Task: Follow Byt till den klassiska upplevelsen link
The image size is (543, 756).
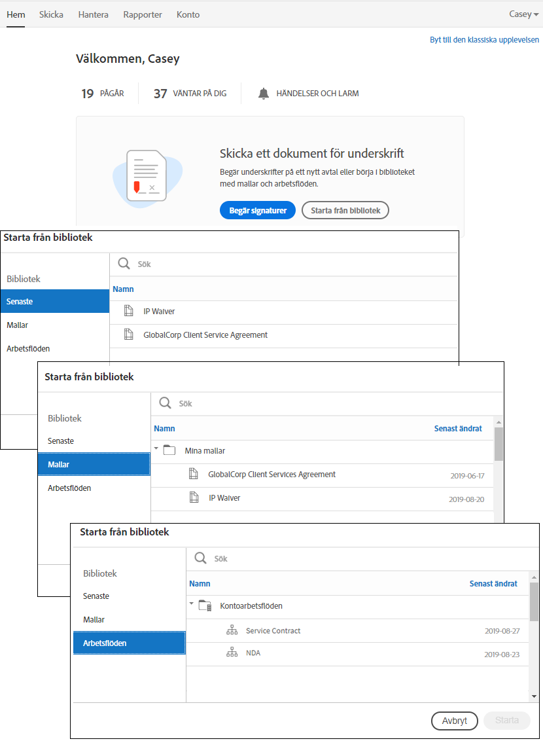Action: [484, 40]
